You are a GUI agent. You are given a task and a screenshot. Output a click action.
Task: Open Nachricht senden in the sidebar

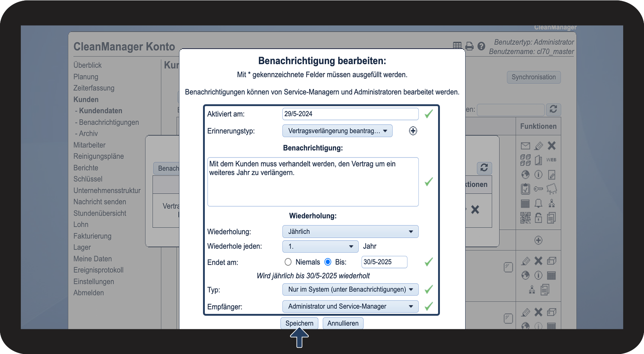[x=99, y=202]
